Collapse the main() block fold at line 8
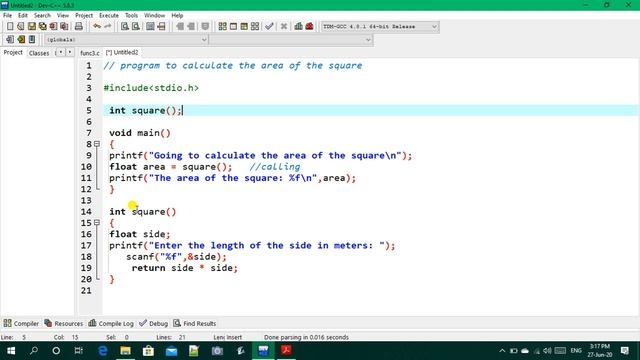This screenshot has width=640, height=360. pos(97,144)
